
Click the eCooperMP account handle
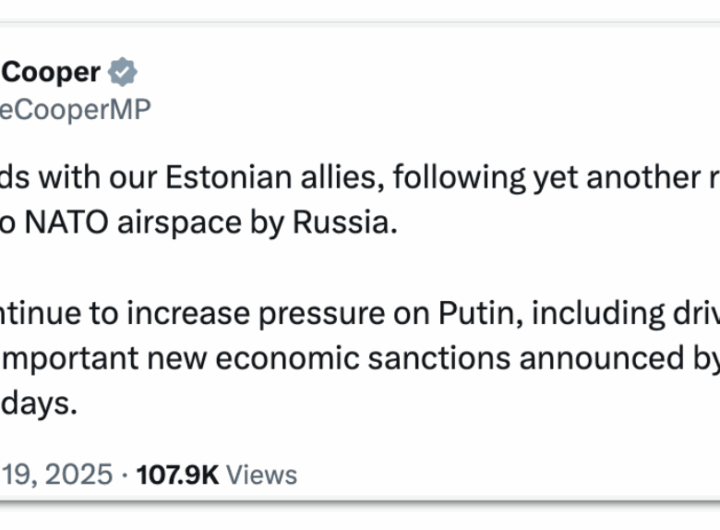tap(75, 111)
